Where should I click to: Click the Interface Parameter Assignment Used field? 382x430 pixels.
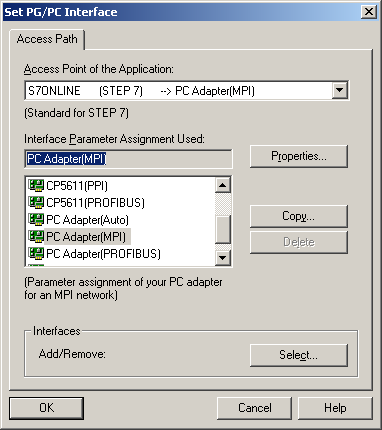pyautogui.click(x=128, y=159)
